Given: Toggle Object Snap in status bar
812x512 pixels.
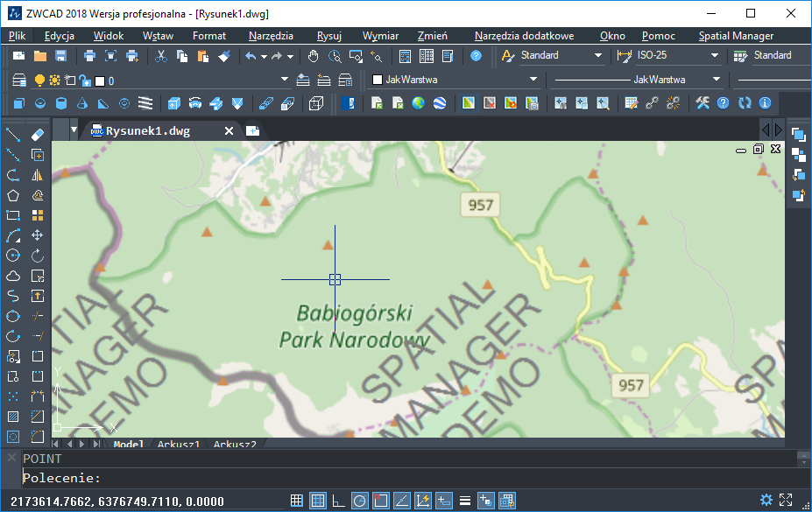Looking at the screenshot, I should 381,501.
